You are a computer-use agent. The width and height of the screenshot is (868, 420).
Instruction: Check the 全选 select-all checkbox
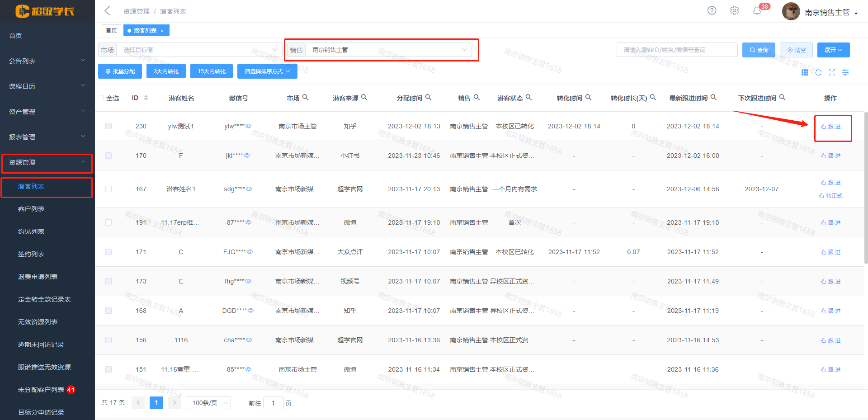point(101,98)
